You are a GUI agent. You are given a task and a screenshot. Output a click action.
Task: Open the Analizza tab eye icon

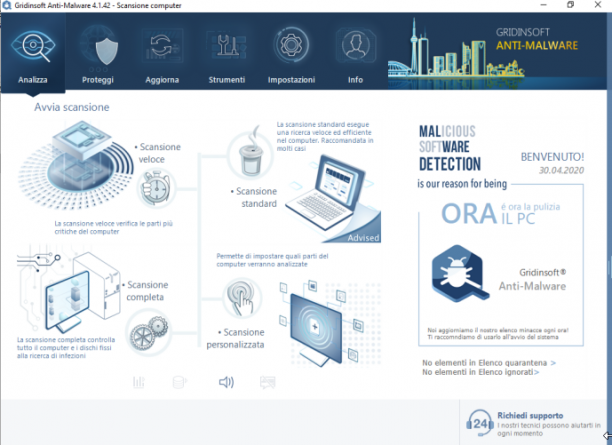coord(33,46)
